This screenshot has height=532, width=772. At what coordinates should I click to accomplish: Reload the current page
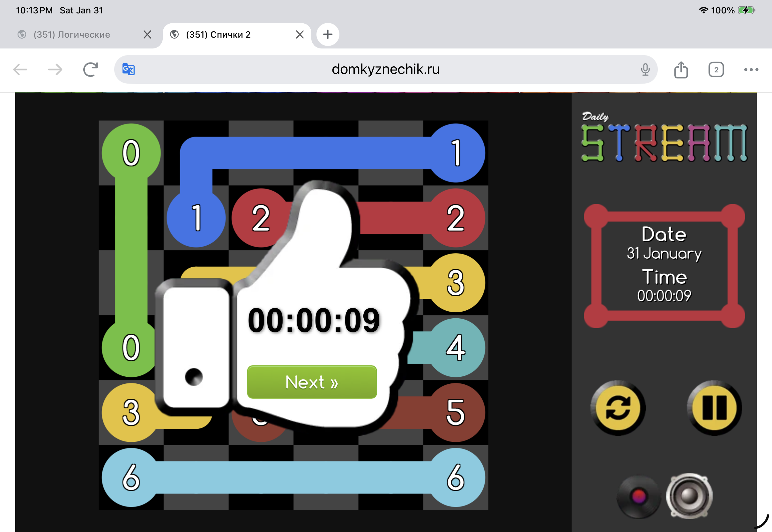[x=90, y=69]
